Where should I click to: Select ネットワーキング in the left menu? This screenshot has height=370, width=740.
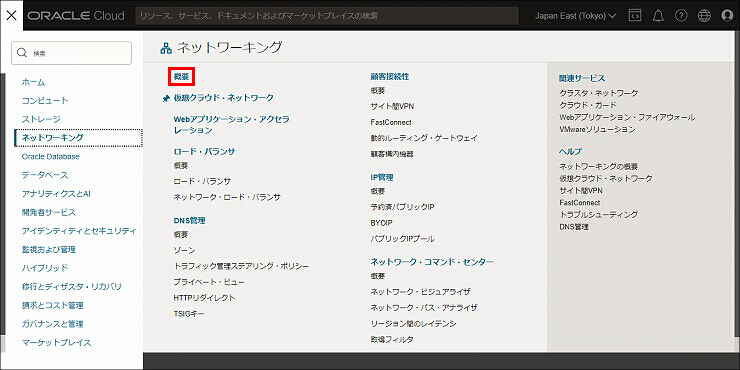78,137
